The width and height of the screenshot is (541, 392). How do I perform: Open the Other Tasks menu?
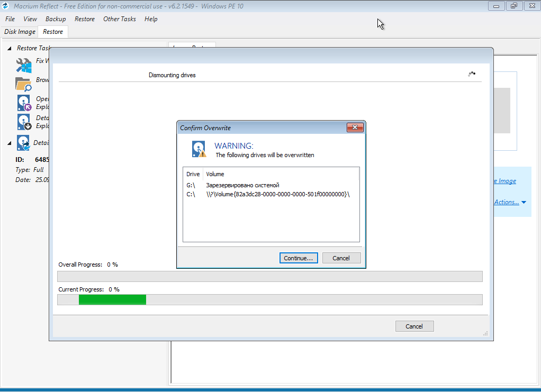120,19
